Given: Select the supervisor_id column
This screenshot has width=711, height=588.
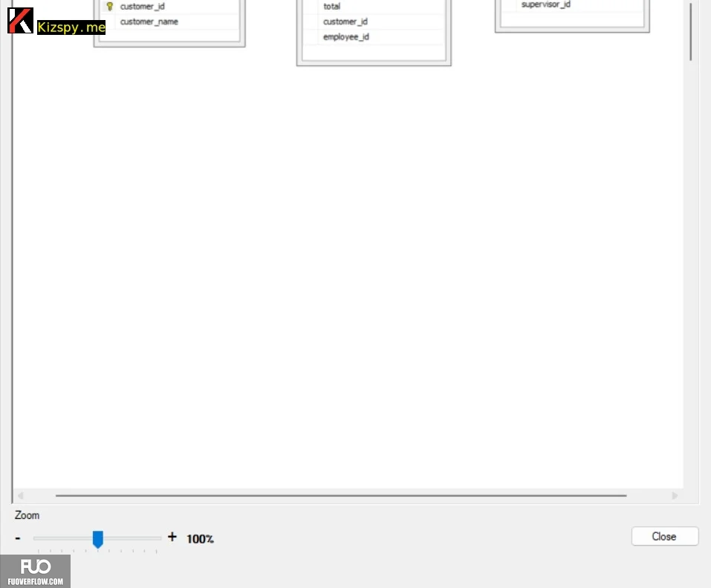Looking at the screenshot, I should coord(545,4).
